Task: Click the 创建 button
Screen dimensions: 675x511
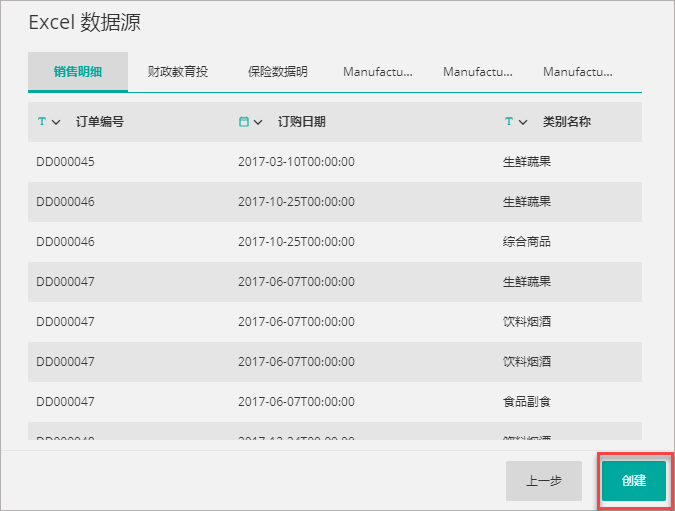Action: point(634,480)
